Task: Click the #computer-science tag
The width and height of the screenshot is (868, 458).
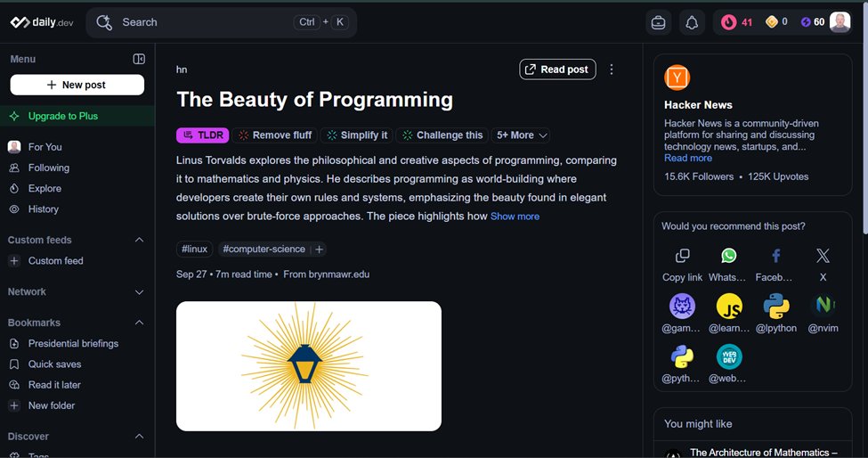Action: [264, 249]
